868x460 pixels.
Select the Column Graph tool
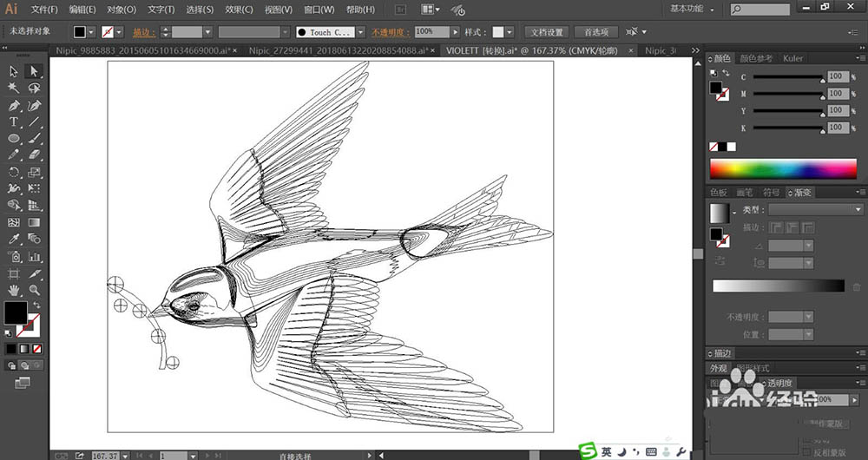(34, 256)
